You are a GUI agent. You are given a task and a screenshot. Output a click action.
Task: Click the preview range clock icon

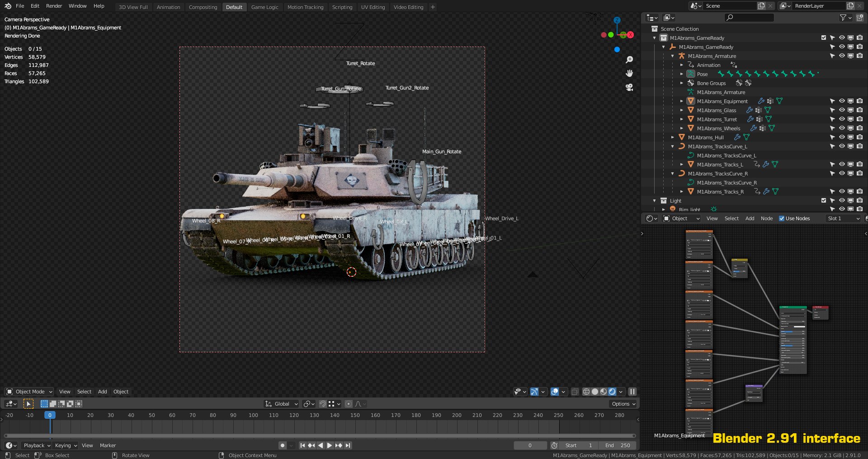554,445
